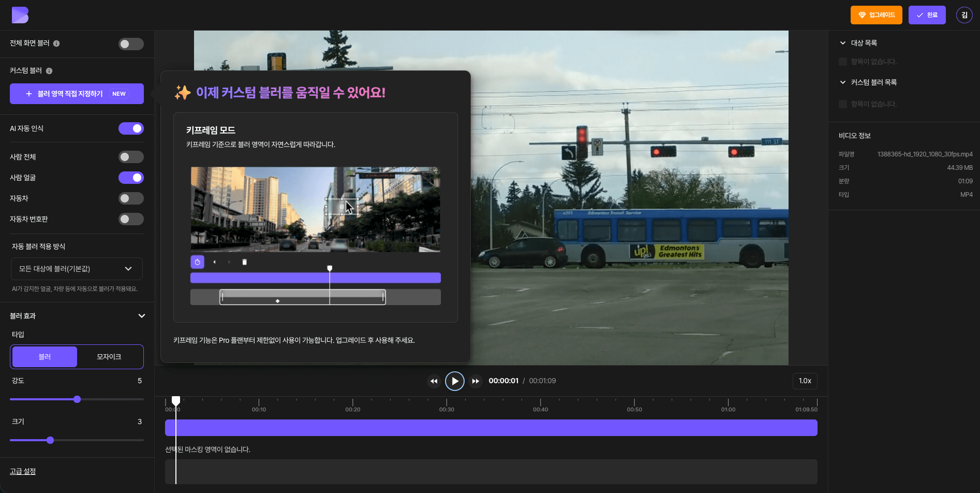
Task: Select the 모자이크 blur type tab
Action: point(109,357)
